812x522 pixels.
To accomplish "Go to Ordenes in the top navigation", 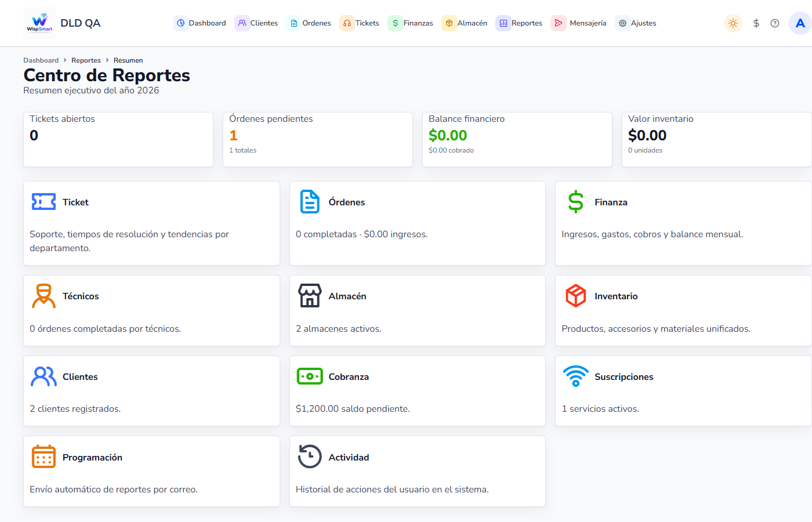I will pos(310,23).
